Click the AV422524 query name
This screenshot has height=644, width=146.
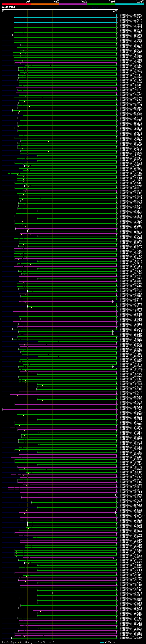tap(8, 7)
